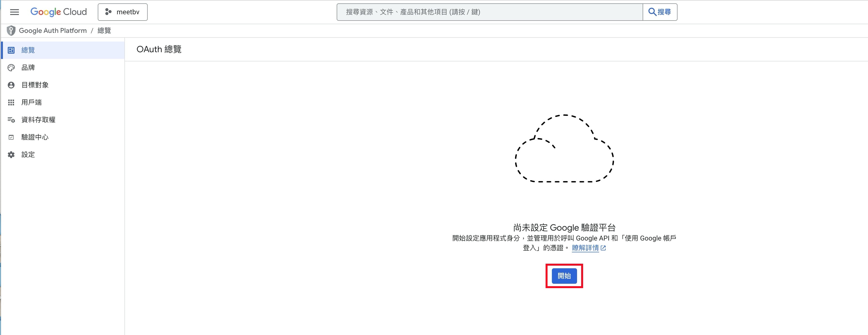The width and height of the screenshot is (868, 335).
Task: Click the OAuth 總覽 page heading
Action: coord(159,50)
